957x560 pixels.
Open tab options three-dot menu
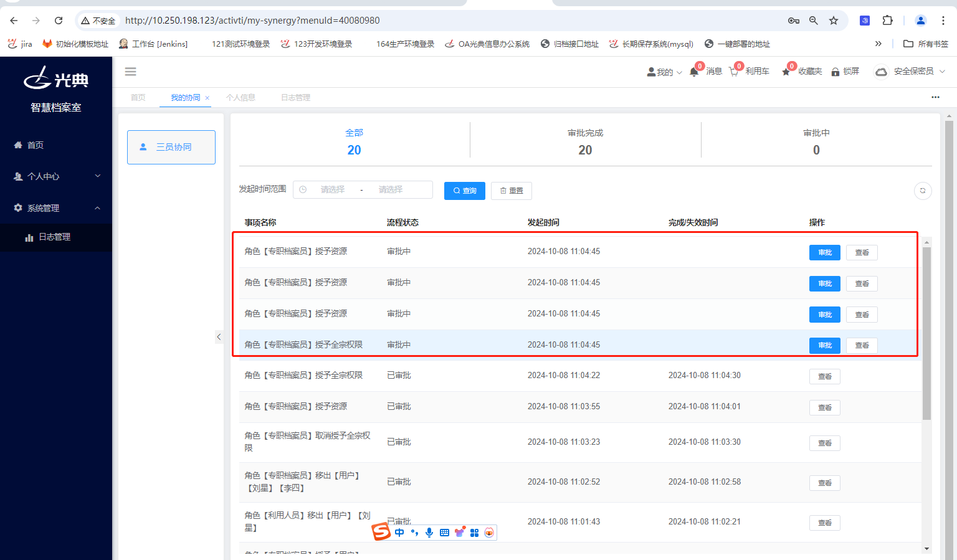[x=935, y=97]
